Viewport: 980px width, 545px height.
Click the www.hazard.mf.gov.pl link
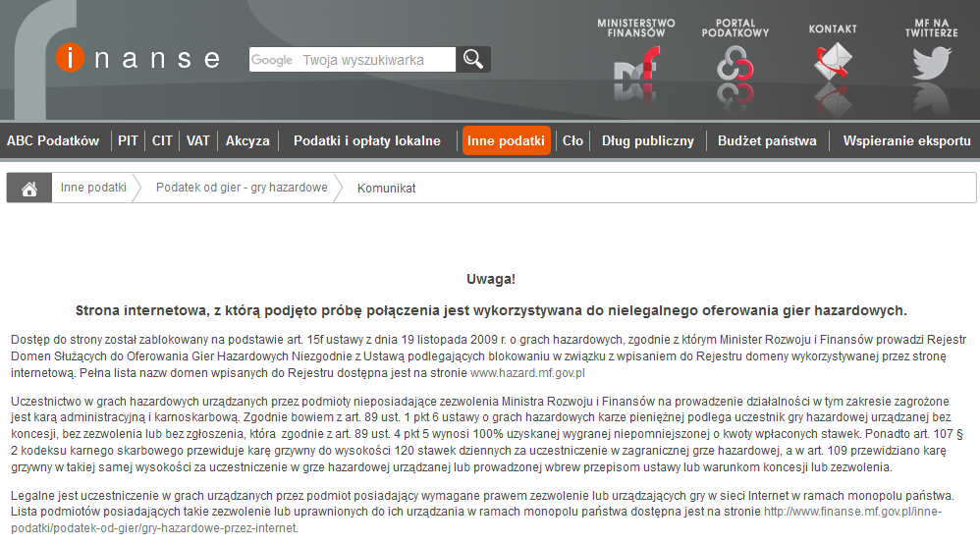(x=530, y=373)
